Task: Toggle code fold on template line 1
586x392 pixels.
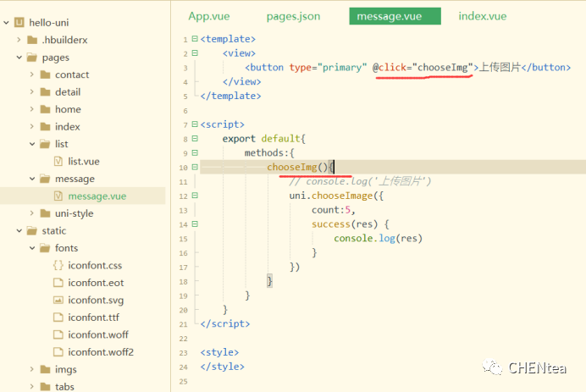Action: pos(195,39)
